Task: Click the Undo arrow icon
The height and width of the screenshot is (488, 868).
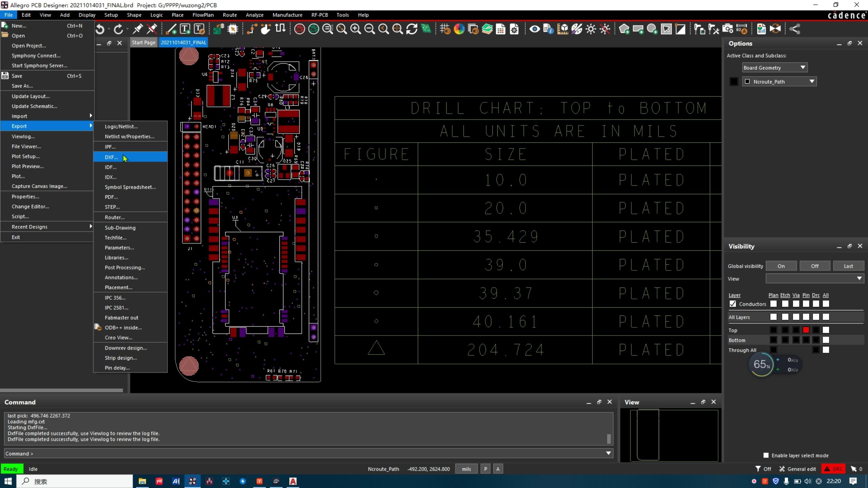Action: 100,29
